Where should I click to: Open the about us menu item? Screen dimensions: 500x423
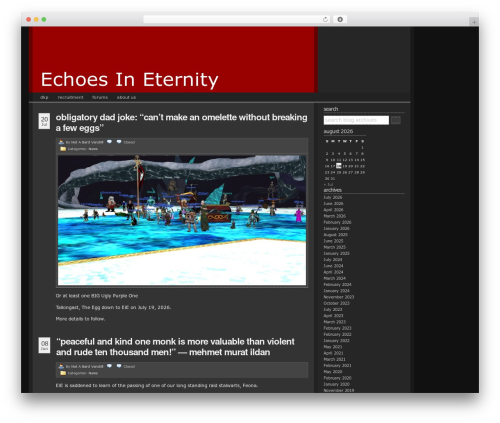pyautogui.click(x=126, y=97)
